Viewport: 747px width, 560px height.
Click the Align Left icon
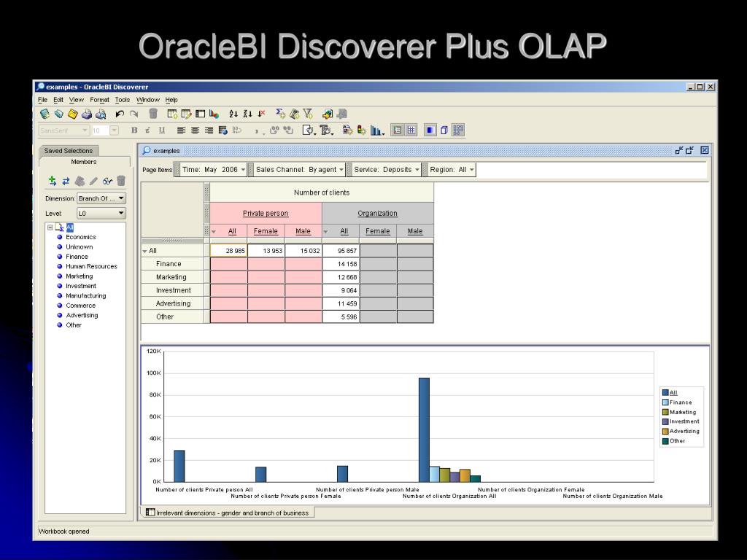181,130
